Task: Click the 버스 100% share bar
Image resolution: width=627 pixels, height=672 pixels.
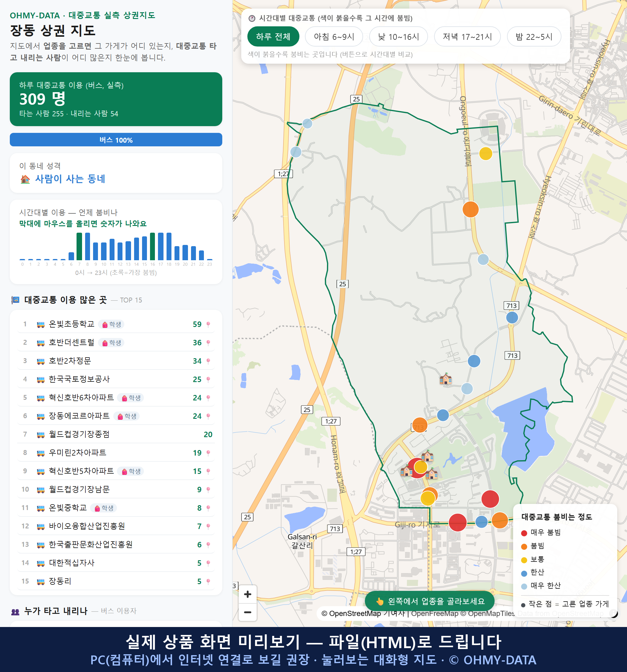Action: click(116, 140)
